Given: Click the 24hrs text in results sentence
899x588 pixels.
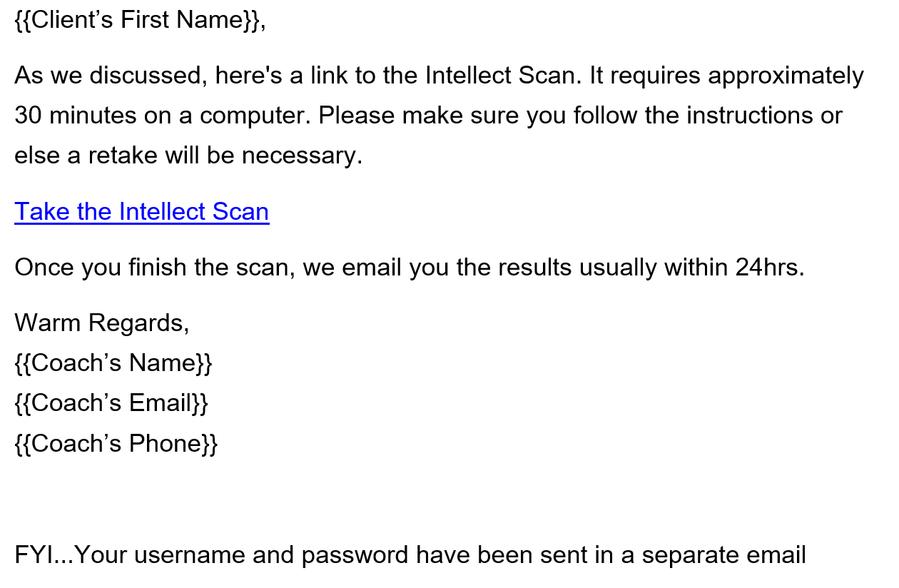Looking at the screenshot, I should pos(770,268).
